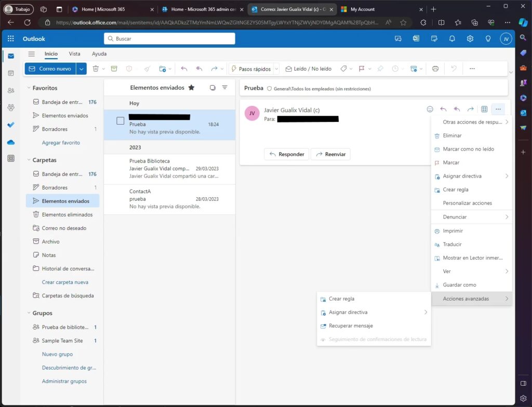The image size is (532, 407).
Task: Open the Calendar icon in left rail
Action: coord(11,73)
